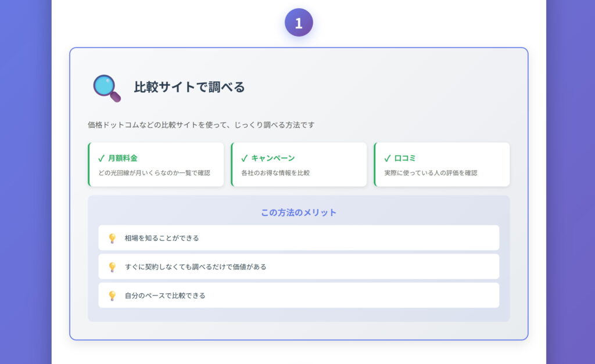Image resolution: width=595 pixels, height=364 pixels.
Task: Click the magnifying glass icon
Action: [107, 88]
